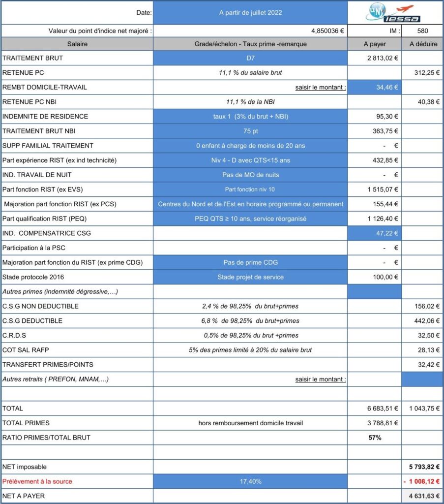The height and width of the screenshot is (504, 444).
Task: Click the Part expérience RIST amount 432,85 €
Action: pyautogui.click(x=385, y=160)
